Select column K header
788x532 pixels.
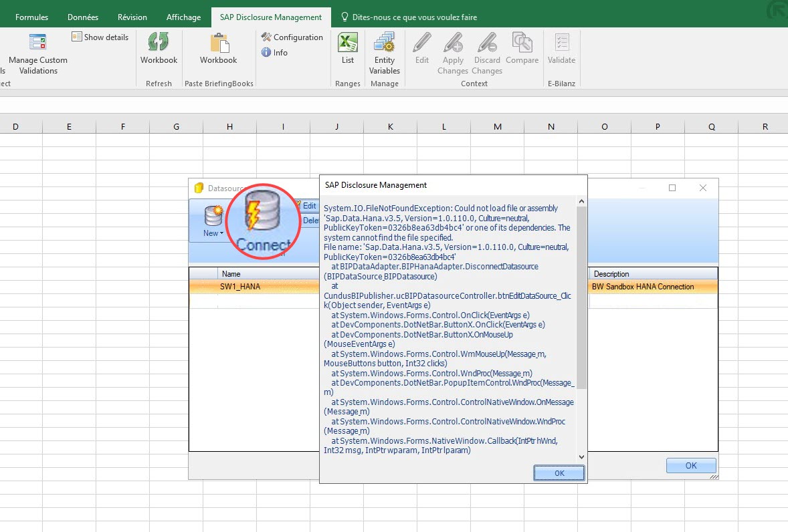tap(390, 126)
